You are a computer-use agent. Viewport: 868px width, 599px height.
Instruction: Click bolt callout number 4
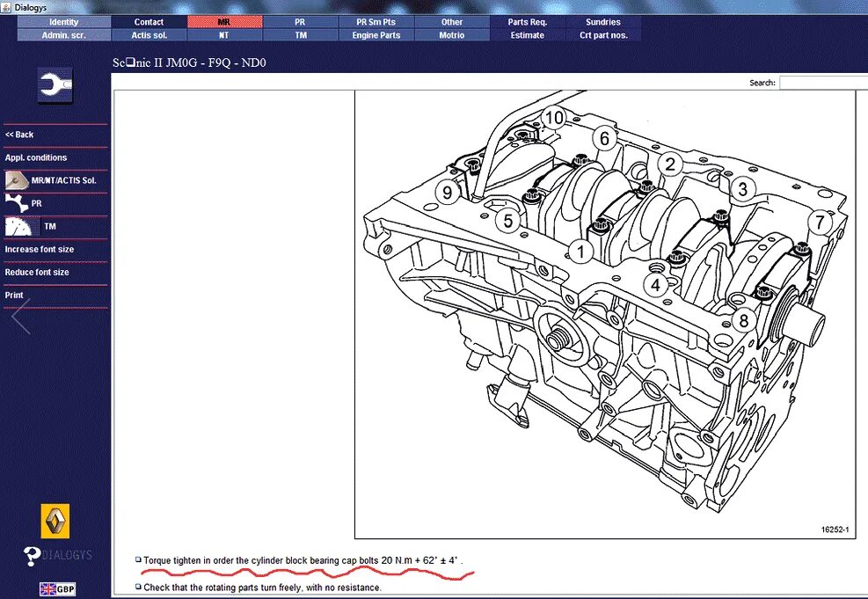point(656,285)
